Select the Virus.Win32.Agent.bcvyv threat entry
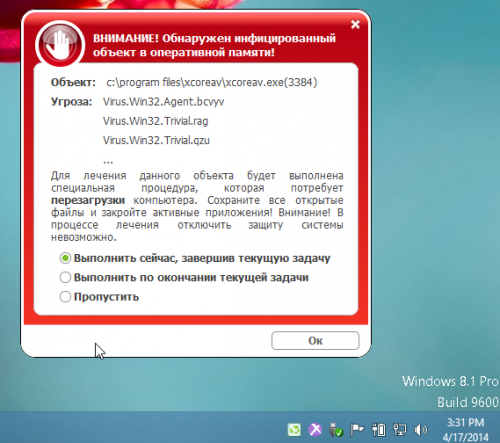The width and height of the screenshot is (500, 443). point(163,102)
